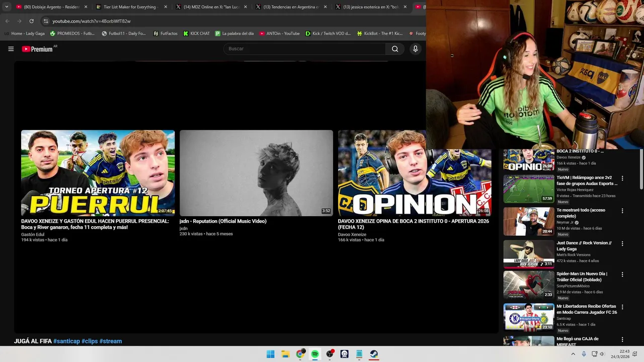The image size is (644, 362).
Task: Switch to jessica esoterica en X tab
Action: pyautogui.click(x=370, y=7)
